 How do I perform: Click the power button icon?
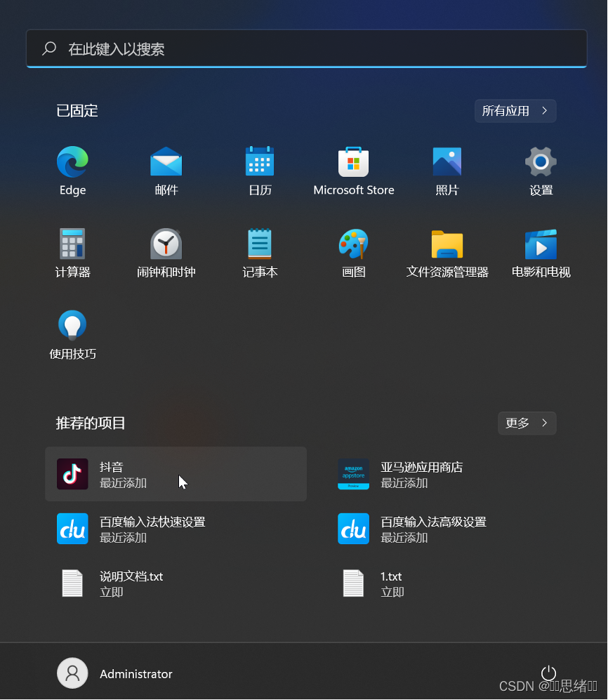point(548,673)
